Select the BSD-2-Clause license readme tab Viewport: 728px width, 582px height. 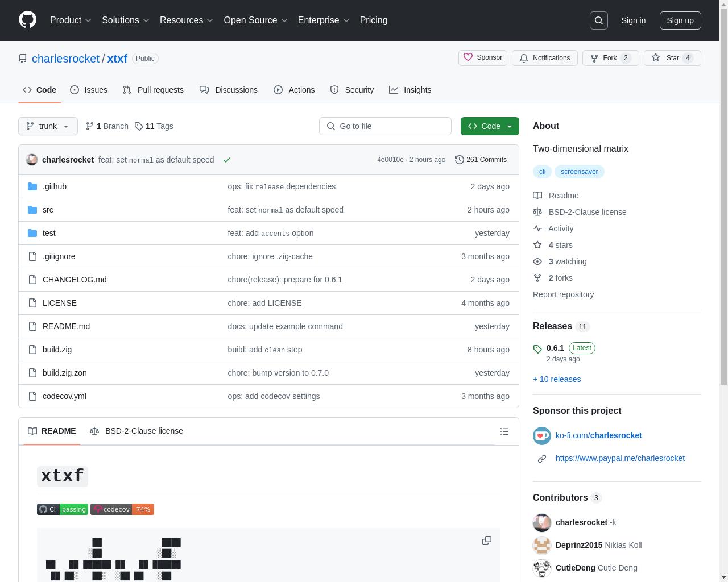coord(136,431)
